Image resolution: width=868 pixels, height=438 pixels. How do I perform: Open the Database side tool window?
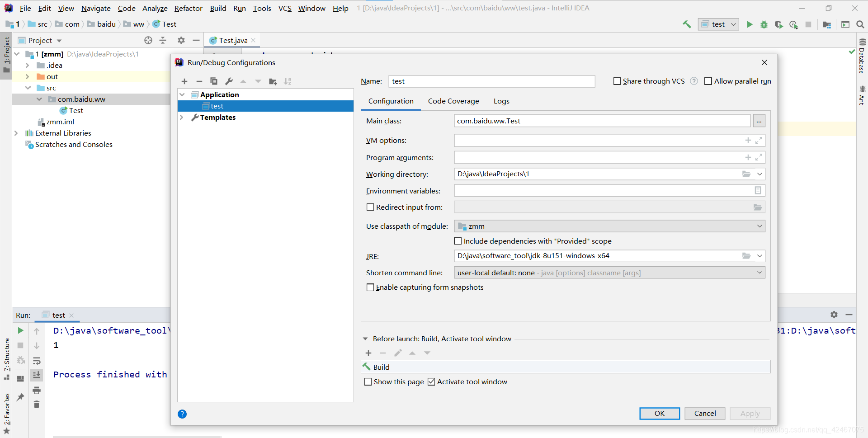[862, 56]
